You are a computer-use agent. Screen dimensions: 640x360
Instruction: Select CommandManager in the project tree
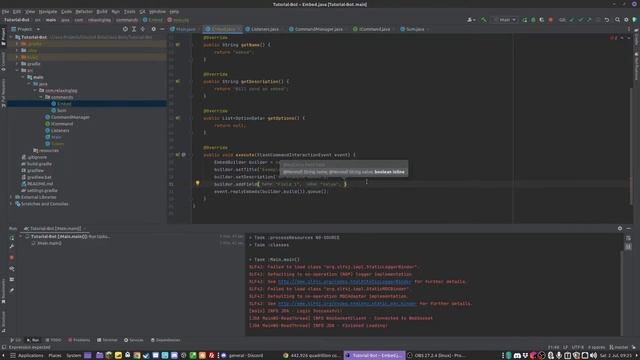coord(67,117)
